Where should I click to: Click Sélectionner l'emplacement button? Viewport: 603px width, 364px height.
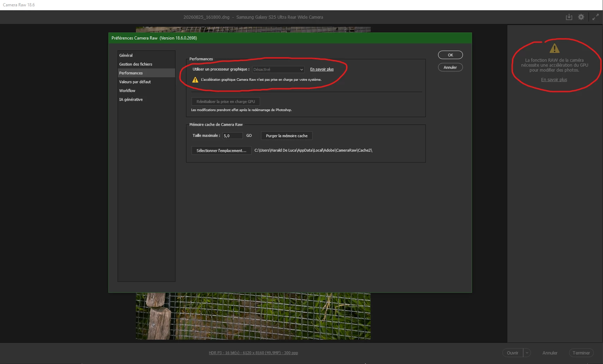[221, 151]
